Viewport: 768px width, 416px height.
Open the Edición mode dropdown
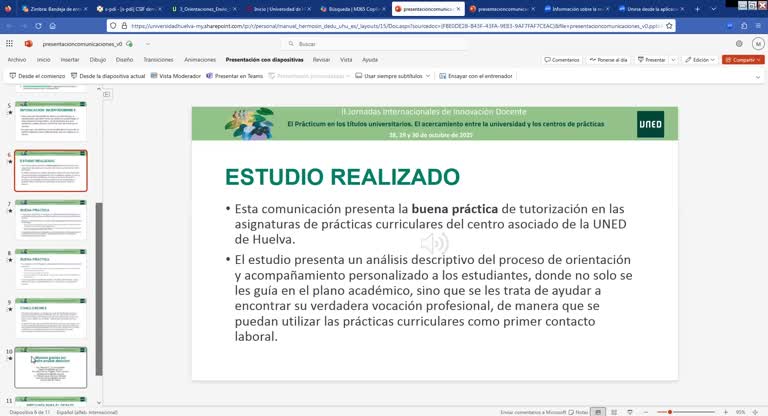tap(700, 60)
